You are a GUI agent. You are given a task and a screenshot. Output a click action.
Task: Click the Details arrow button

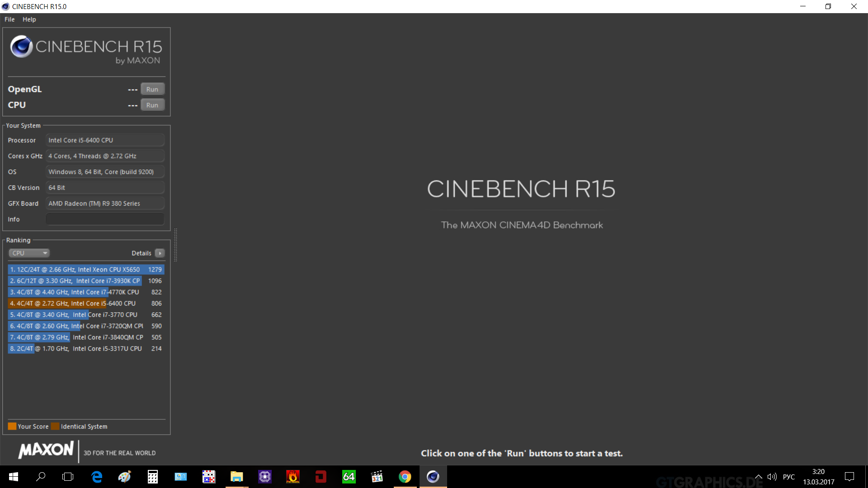point(160,253)
